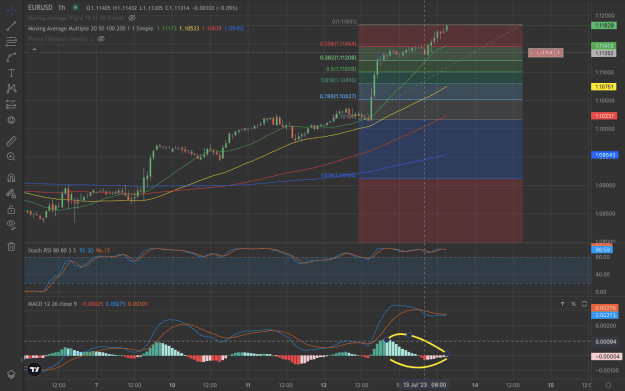Hide all drawings with eye icon
Screen dimensions: 625x391
11,225
